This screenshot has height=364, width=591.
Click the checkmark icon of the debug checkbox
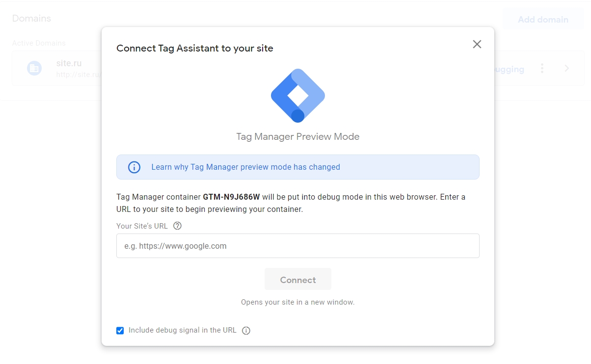(120, 330)
